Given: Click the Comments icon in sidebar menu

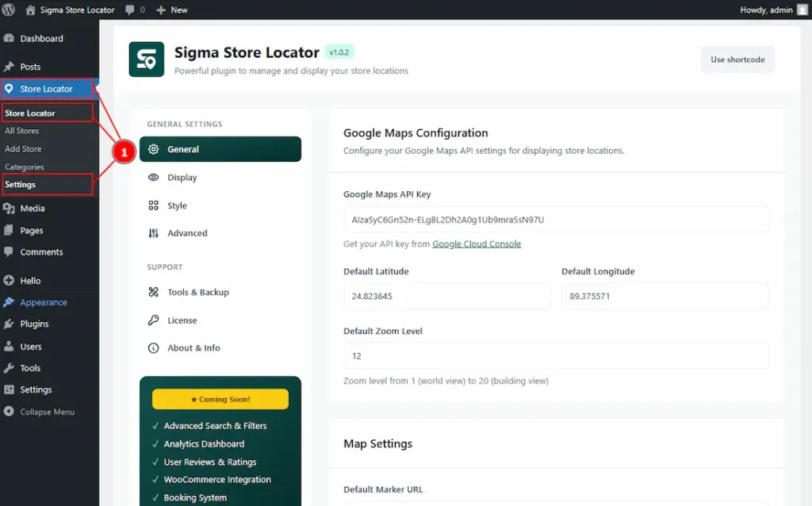Looking at the screenshot, I should coord(9,251).
